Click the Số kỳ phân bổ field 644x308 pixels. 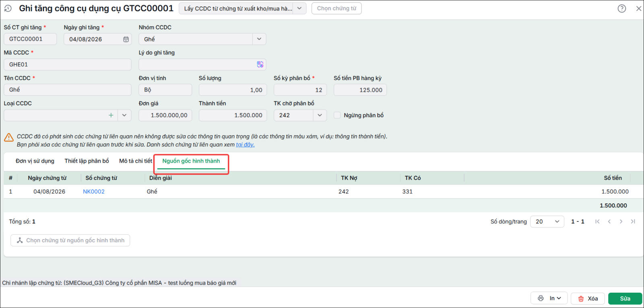tap(300, 90)
